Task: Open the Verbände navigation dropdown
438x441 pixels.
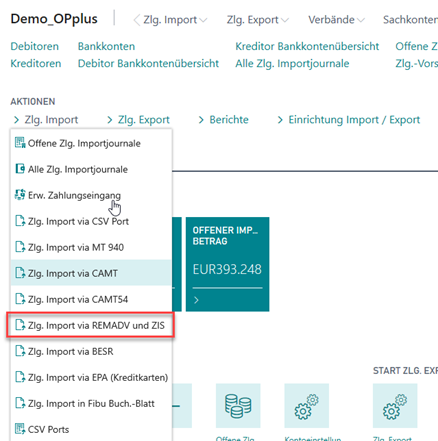Action: click(336, 20)
